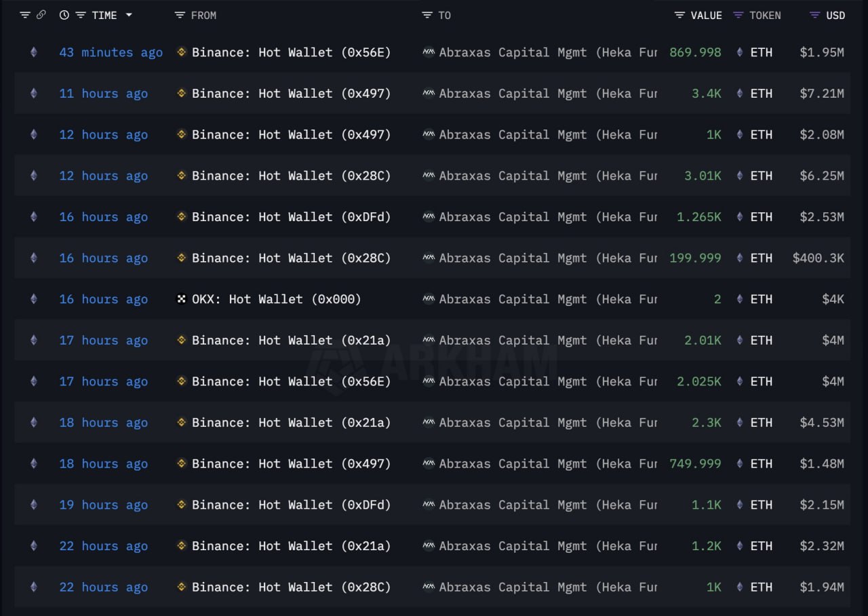Screen dimensions: 868x616
Task: Open the 43 minutes ago transaction link
Action: pyautogui.click(x=111, y=52)
